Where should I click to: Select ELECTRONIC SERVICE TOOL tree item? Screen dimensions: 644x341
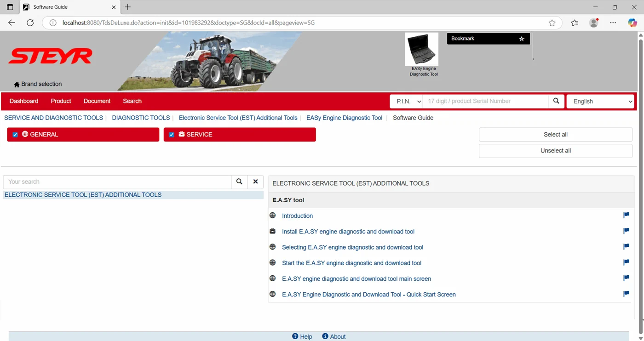pos(133,195)
